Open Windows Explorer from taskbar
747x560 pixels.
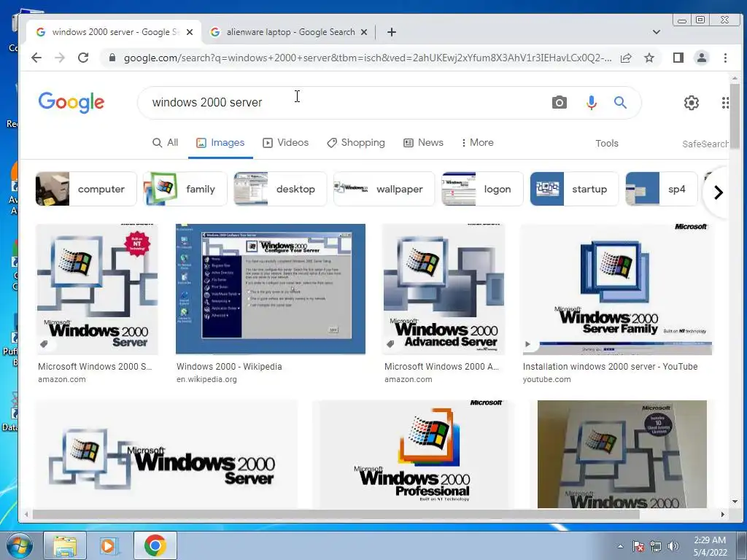[x=65, y=545]
